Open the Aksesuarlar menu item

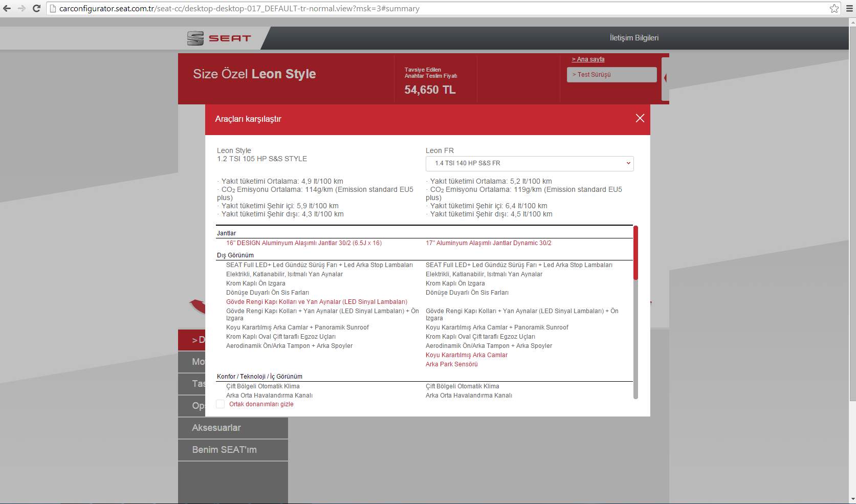click(x=233, y=428)
